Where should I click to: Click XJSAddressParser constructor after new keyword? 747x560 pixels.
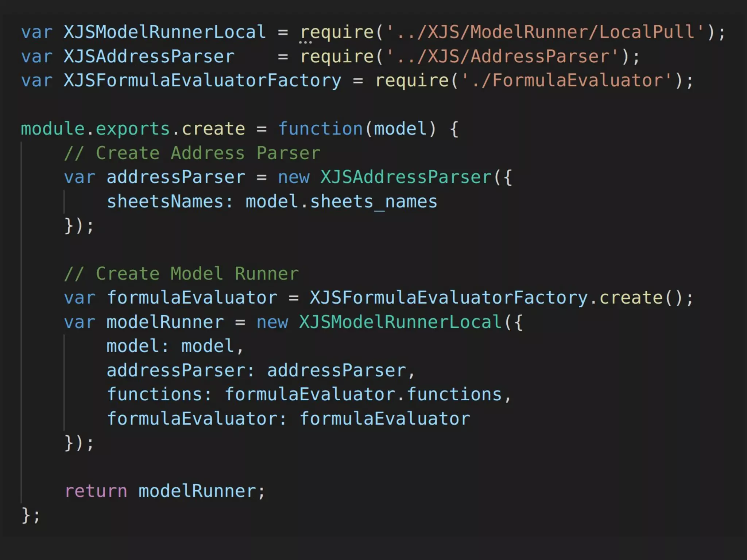coord(406,177)
